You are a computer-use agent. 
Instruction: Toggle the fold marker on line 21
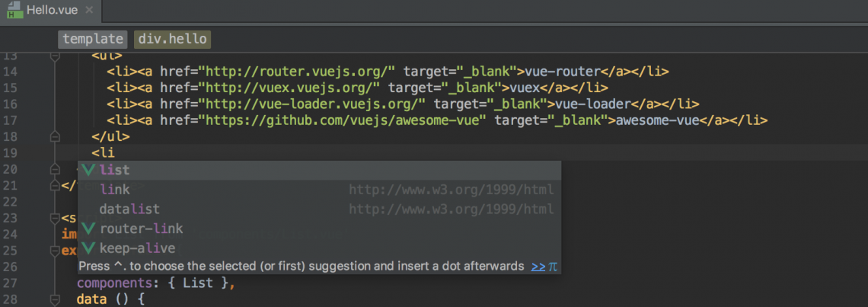[54, 186]
